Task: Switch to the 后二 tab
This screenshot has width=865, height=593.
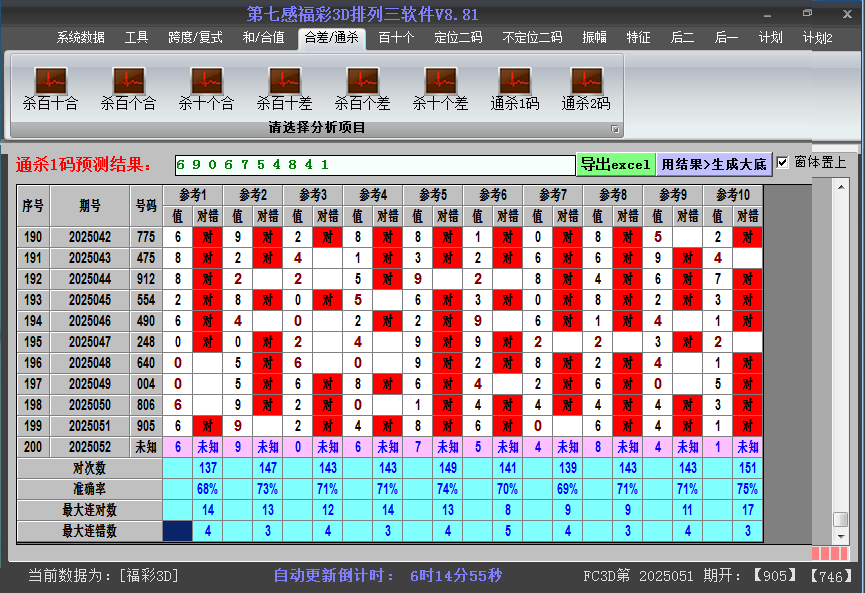Action: point(682,38)
